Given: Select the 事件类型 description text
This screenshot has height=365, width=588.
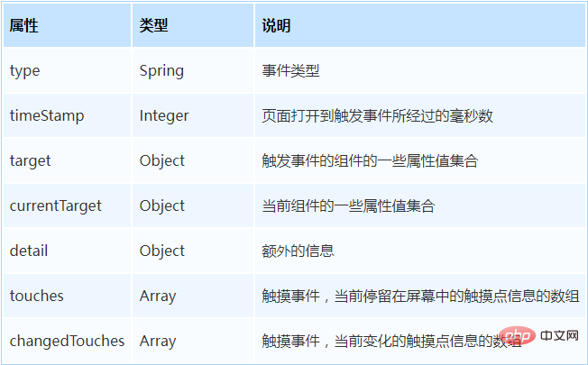Looking at the screenshot, I should point(290,70).
